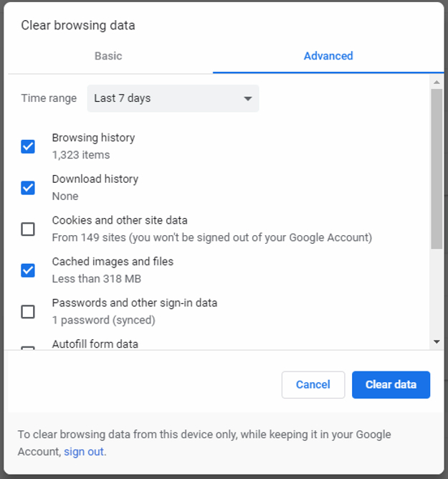Click the '1 password (synced)' description text
Screen dimensions: 448x479
coord(103,320)
